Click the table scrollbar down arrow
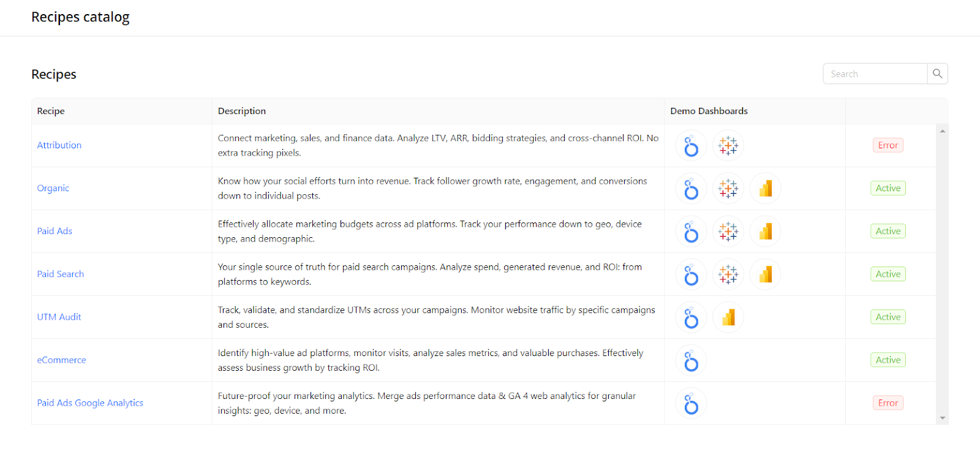This screenshot has width=980, height=459. pyautogui.click(x=943, y=418)
